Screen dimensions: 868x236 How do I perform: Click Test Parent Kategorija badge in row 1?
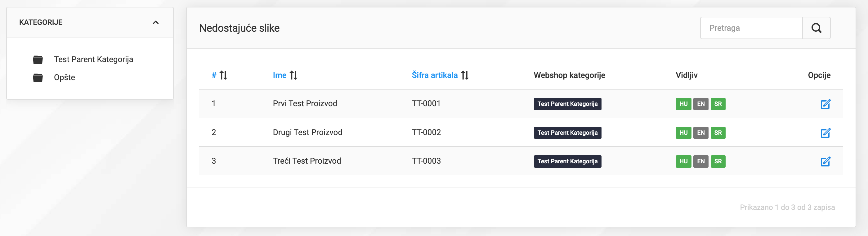coord(567,104)
